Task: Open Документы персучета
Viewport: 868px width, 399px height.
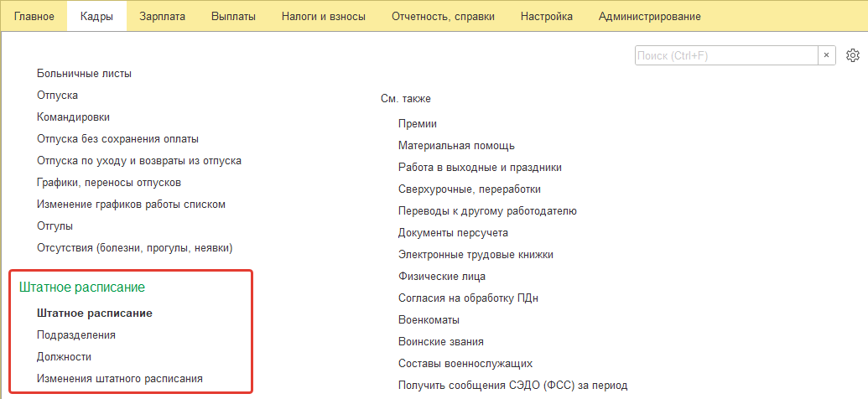Action: click(453, 233)
